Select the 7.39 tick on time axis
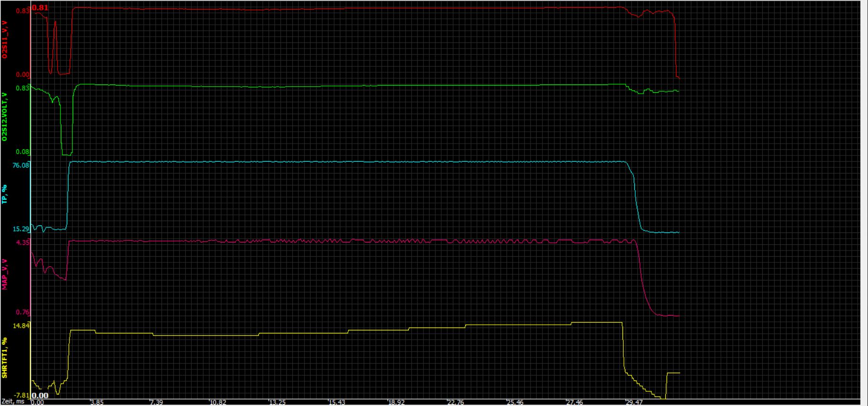868x406 pixels. [156, 402]
